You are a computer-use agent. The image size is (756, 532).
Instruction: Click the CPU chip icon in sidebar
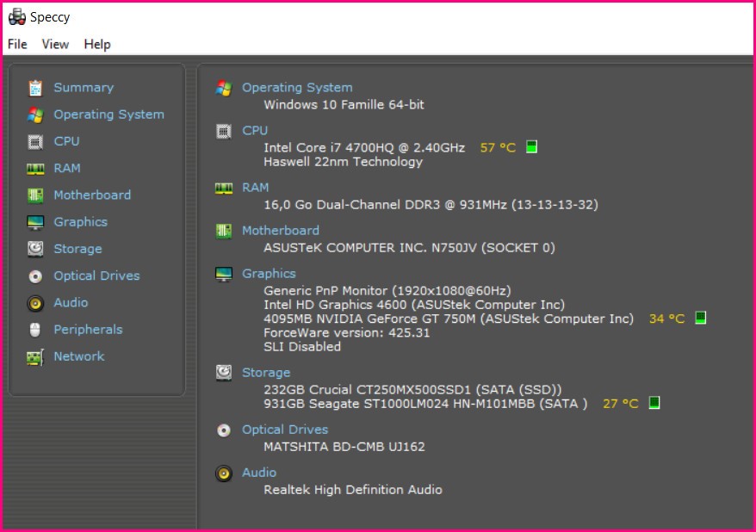(35, 142)
